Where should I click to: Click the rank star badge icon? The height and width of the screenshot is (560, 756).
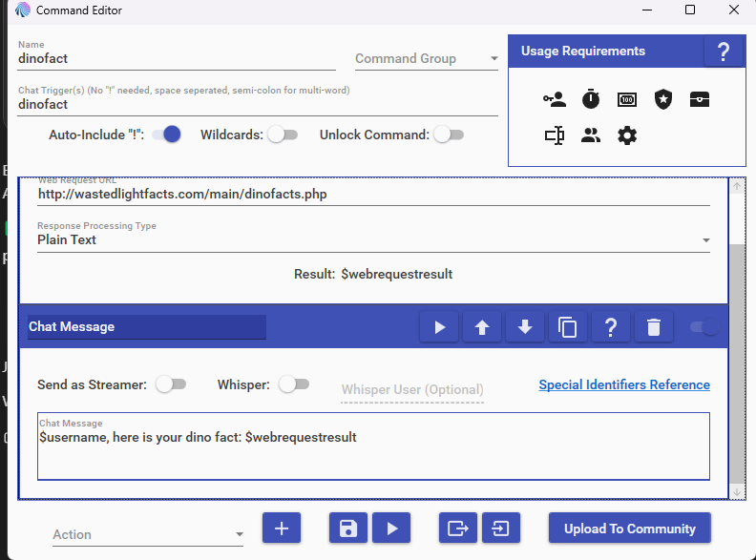coord(663,99)
